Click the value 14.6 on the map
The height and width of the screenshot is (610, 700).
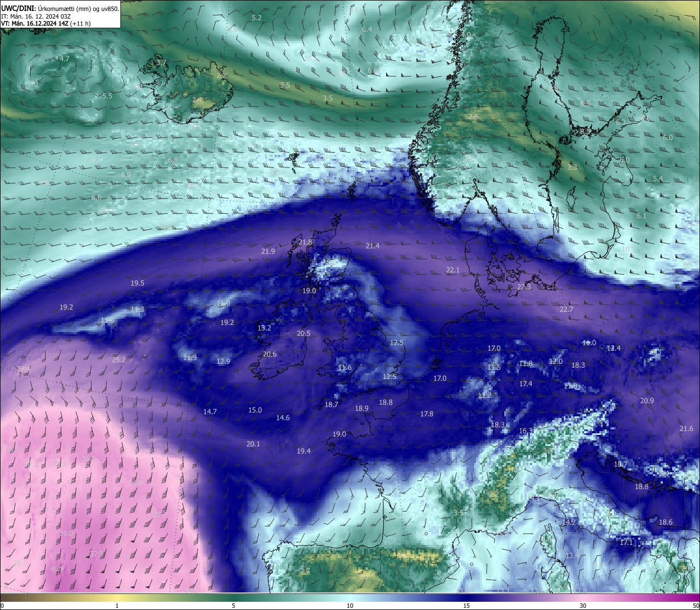(x=283, y=417)
